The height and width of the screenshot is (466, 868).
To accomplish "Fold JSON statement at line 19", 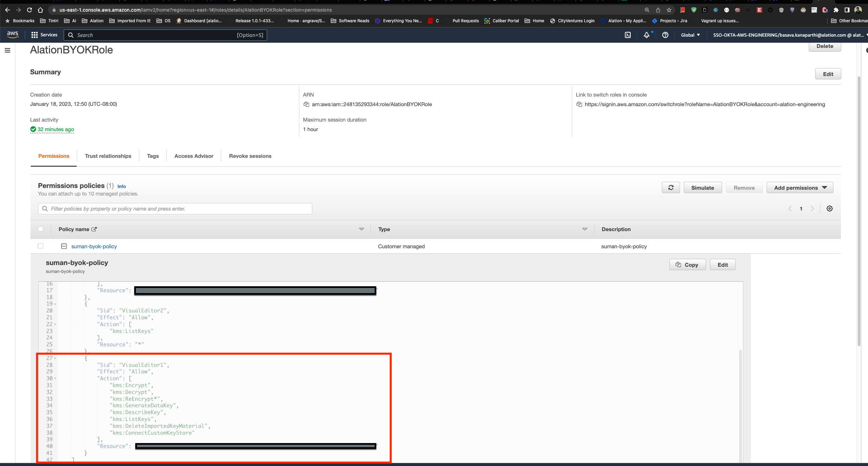I will click(55, 304).
